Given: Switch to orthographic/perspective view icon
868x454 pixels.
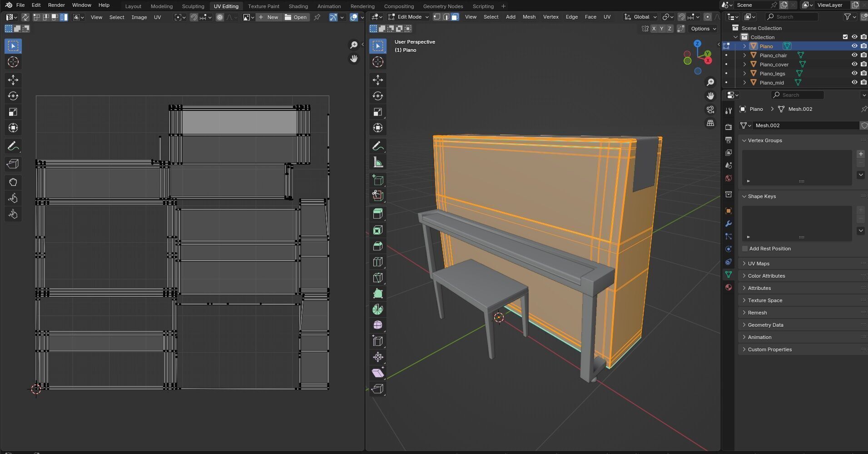Looking at the screenshot, I should tap(710, 123).
